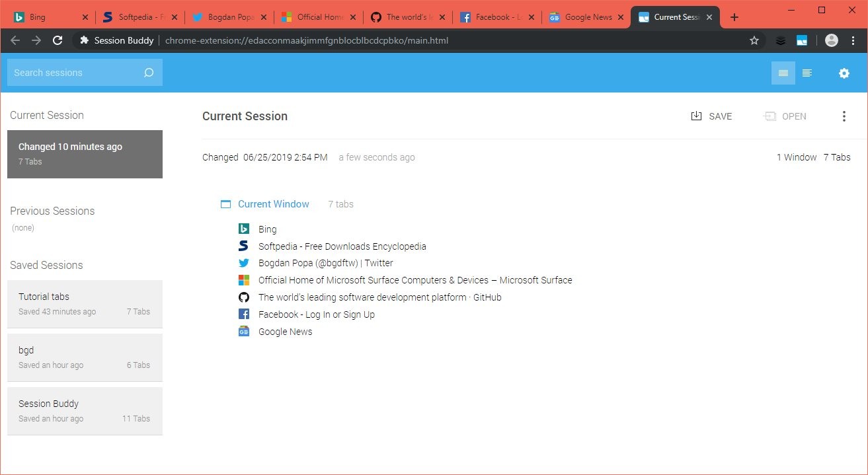
Task: Click the Search sessions field
Action: [x=85, y=73]
